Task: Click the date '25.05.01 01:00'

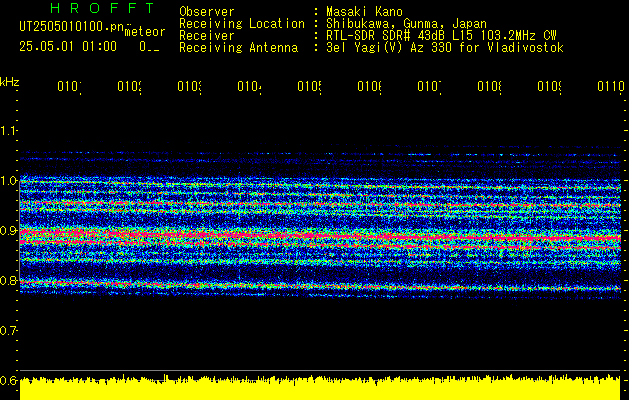Action: pos(68,47)
